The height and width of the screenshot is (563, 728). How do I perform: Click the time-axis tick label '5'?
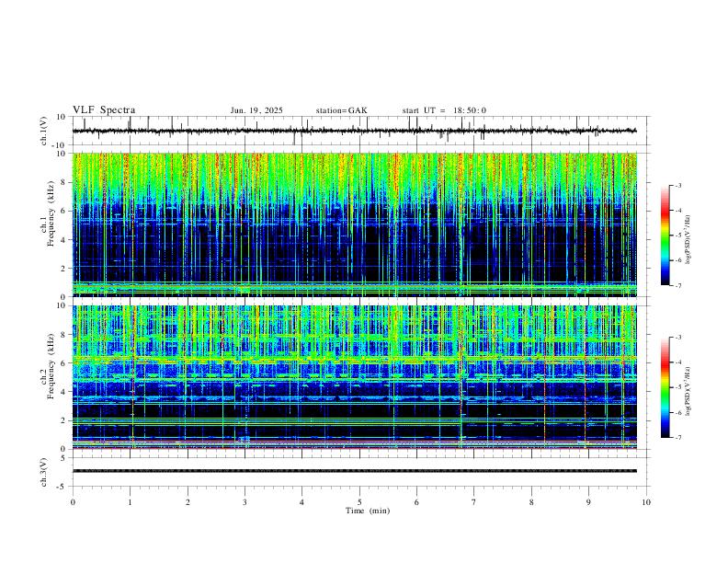(359, 502)
